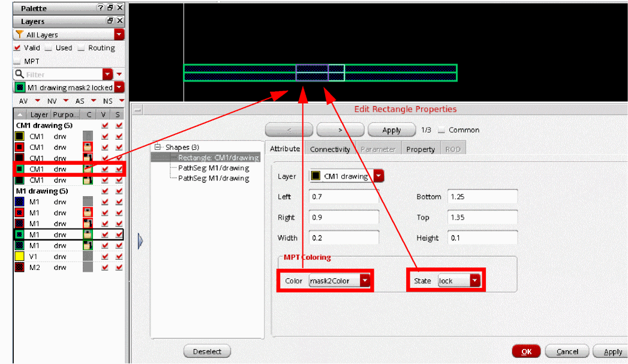Viewport: 628px width, 364px height.
Task: Click the CM1 drawing (5) group header
Action: click(44, 125)
